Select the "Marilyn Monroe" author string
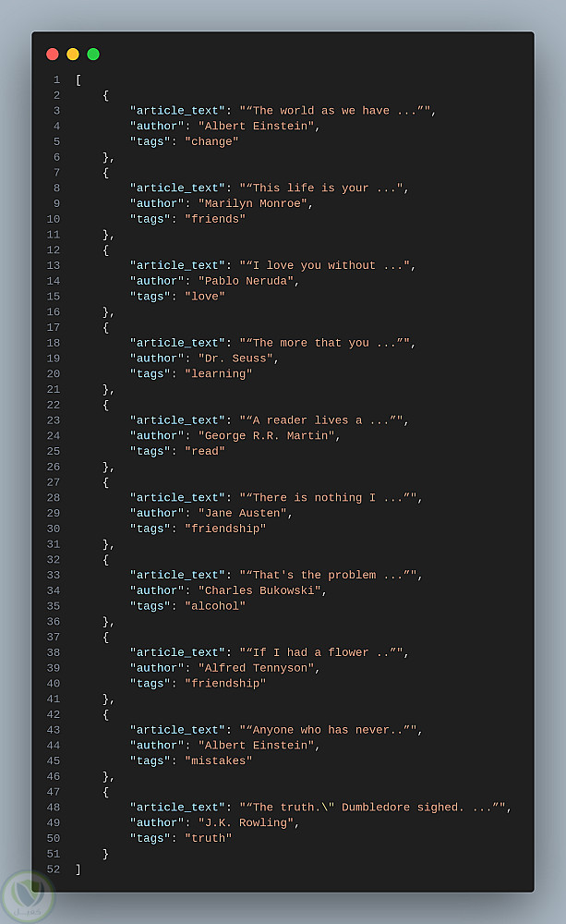Viewport: 566px width, 924px height. (253, 204)
